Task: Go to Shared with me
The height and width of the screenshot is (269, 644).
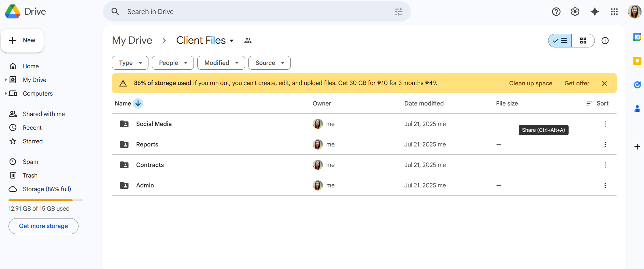Action: click(44, 114)
